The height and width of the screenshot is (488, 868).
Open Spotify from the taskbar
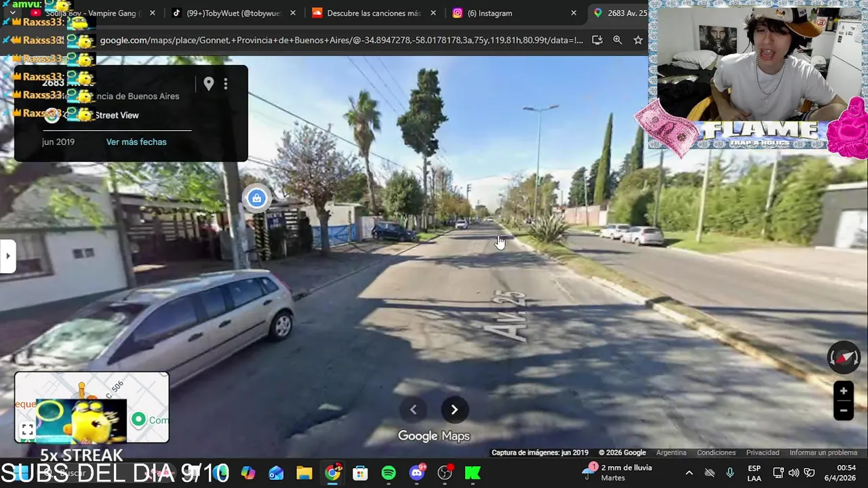(389, 473)
